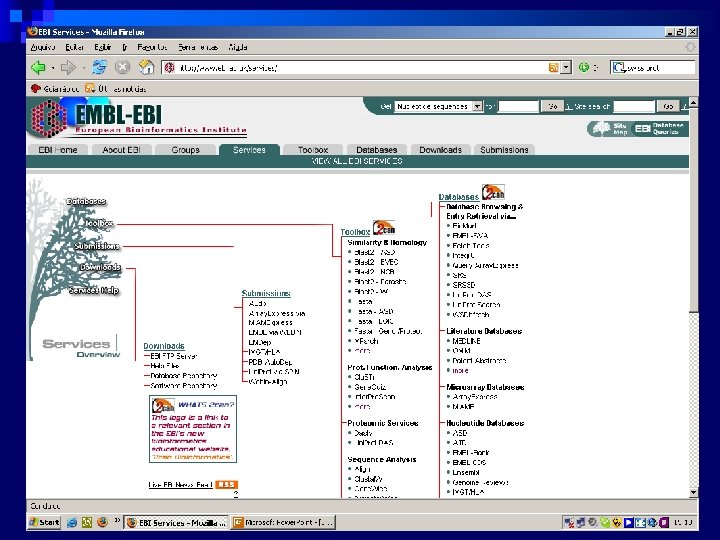This screenshot has height=540, width=720.
Task: Open the Arquivo menu
Action: [x=43, y=47]
